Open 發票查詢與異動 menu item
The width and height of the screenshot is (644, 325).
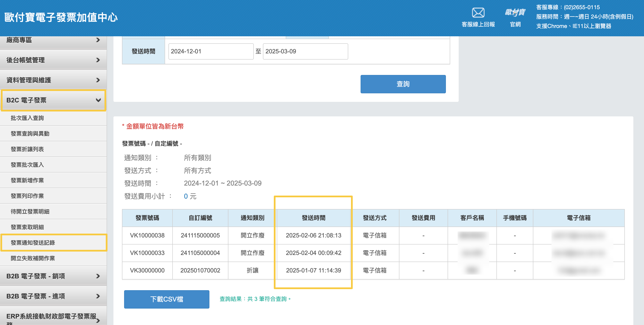tap(53, 133)
